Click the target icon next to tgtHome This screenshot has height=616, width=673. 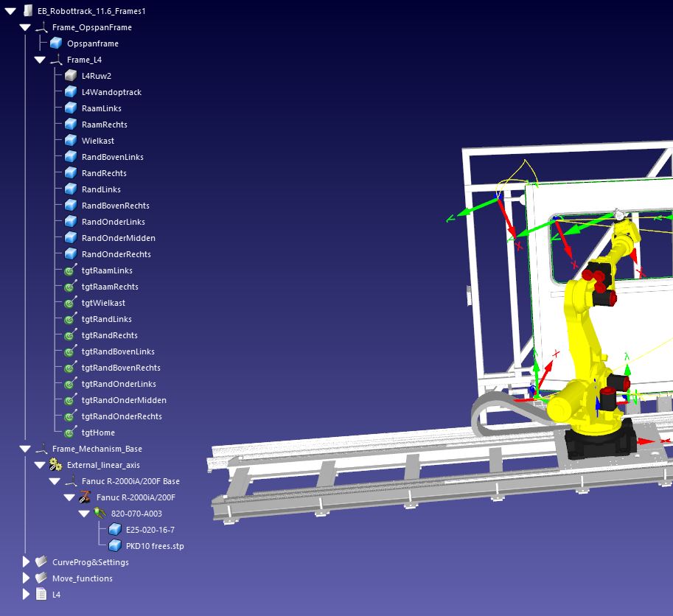(x=71, y=433)
